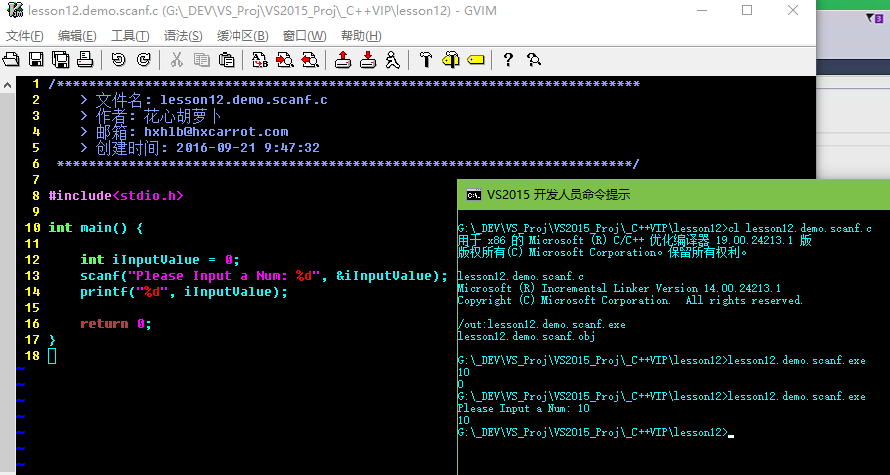Open Help with the question mark icon
This screenshot has width=890, height=475.
(x=508, y=59)
